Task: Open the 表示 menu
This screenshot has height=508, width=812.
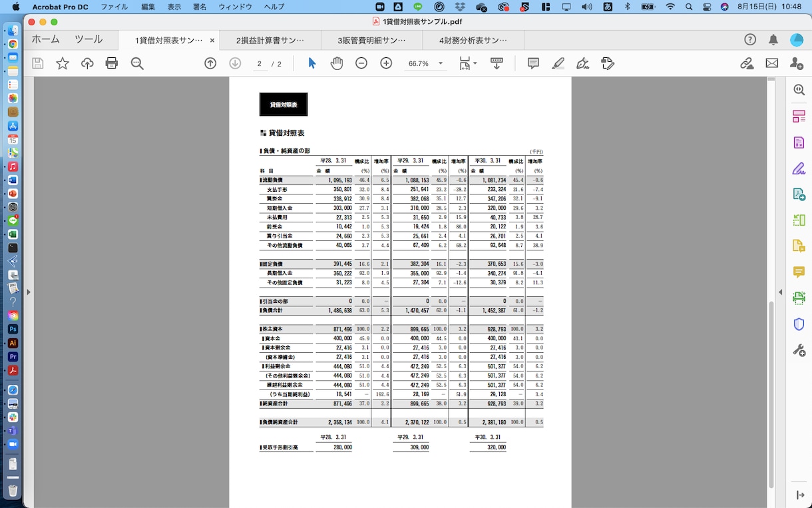Action: (x=174, y=7)
